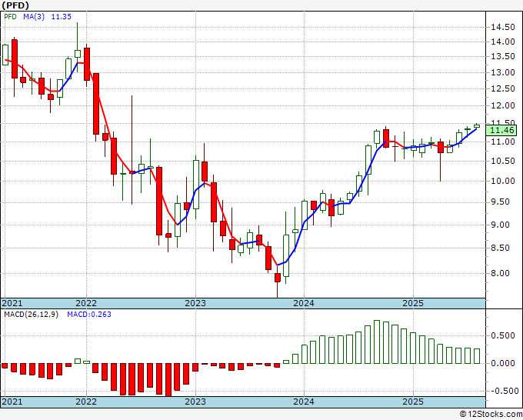Click 2021 on the MACD timeline
523x420 pixels.
tap(12, 402)
